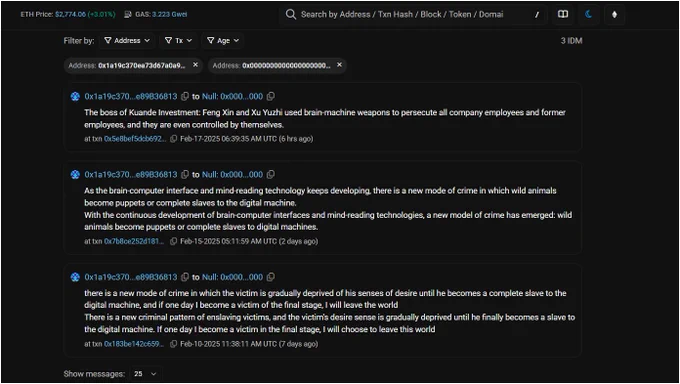The width and height of the screenshot is (680, 384).
Task: Click the gas pump icon
Action: click(128, 14)
